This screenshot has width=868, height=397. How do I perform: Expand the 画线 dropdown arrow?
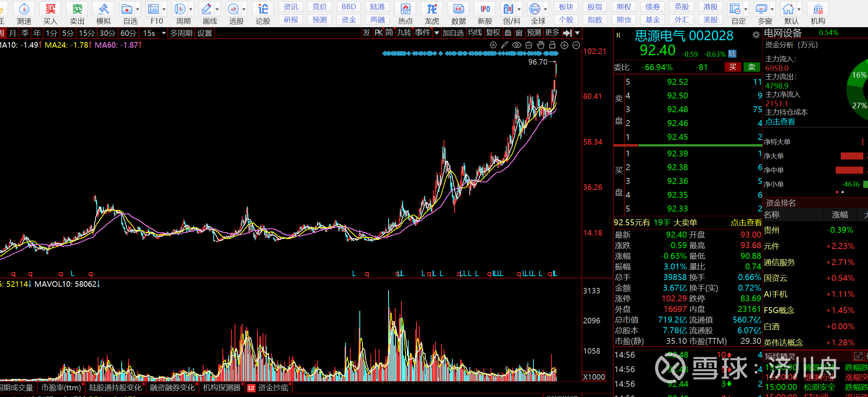(217, 9)
